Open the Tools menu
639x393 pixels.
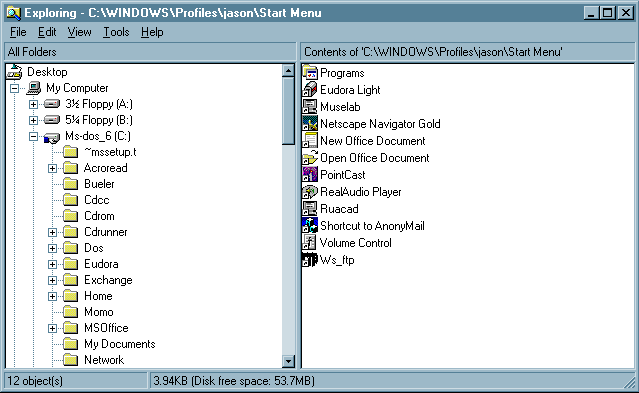pyautogui.click(x=116, y=32)
